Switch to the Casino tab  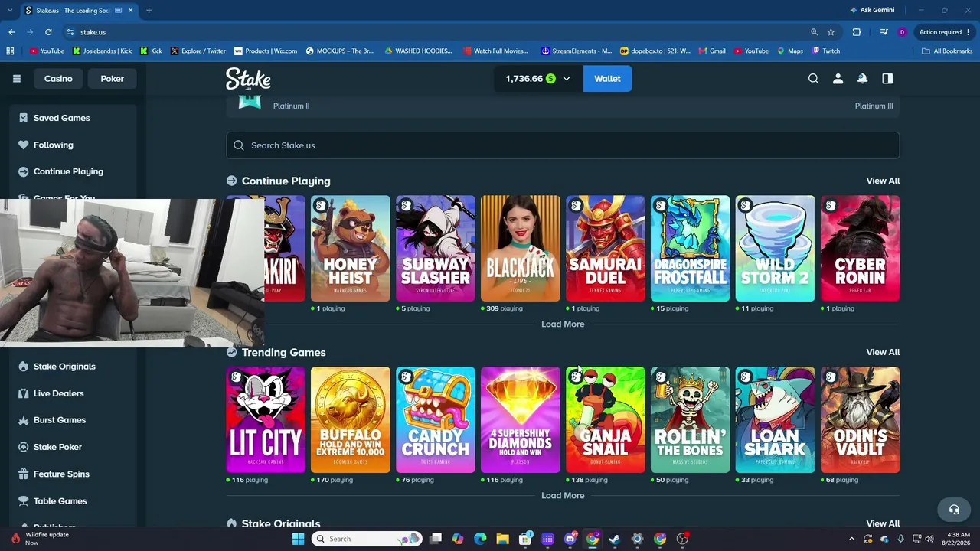[x=58, y=79]
